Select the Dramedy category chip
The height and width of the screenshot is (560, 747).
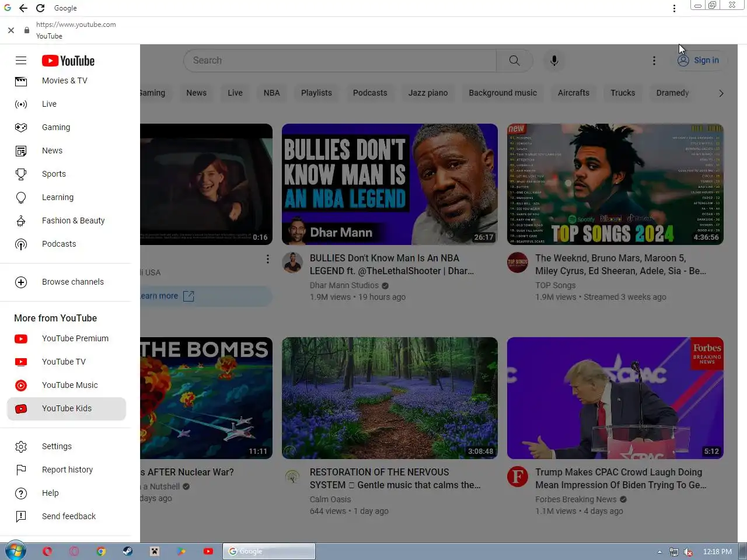coord(672,93)
